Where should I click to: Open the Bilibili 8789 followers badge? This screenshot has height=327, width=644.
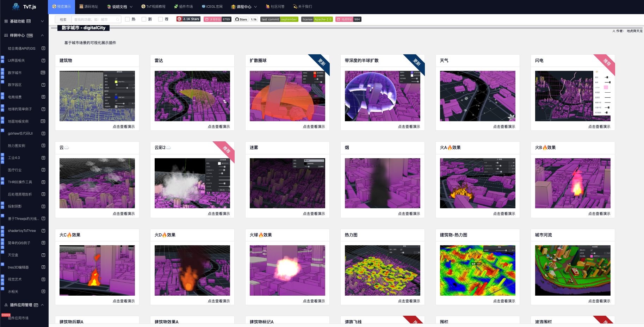click(217, 19)
